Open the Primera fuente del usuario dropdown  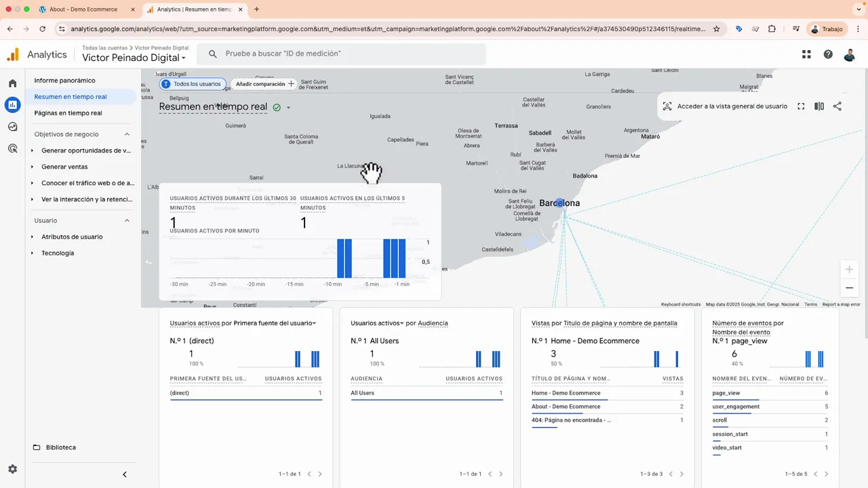pos(314,323)
